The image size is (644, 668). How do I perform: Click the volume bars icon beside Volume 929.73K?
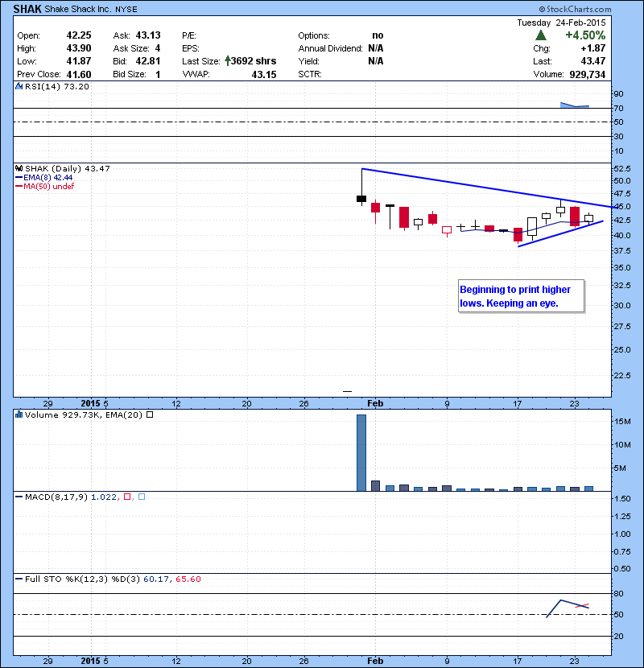19,414
